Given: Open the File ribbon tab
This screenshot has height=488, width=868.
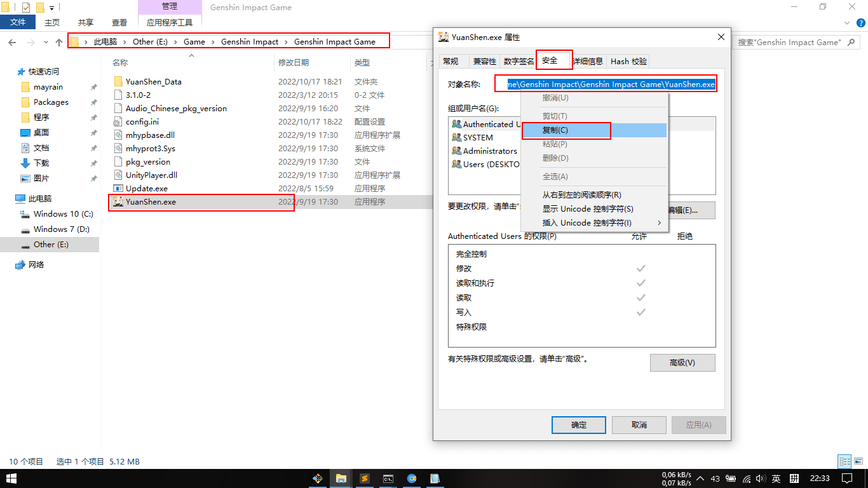Looking at the screenshot, I should 18,22.
